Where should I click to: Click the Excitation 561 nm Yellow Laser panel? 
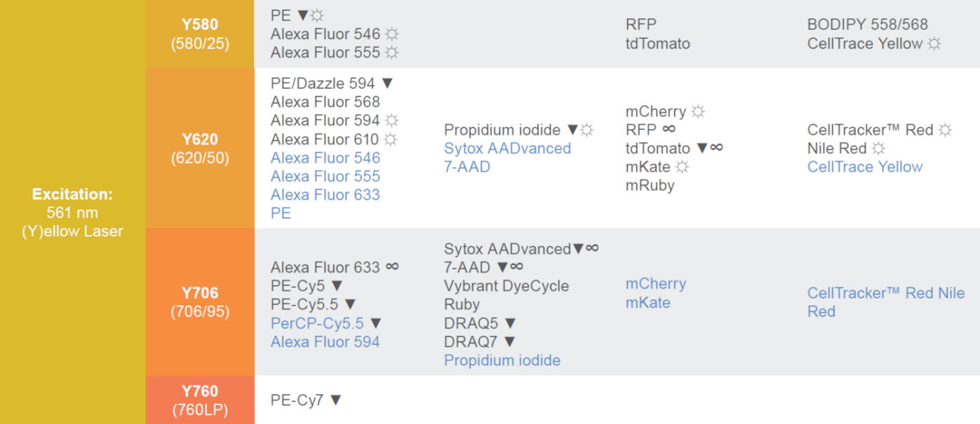coord(73,212)
